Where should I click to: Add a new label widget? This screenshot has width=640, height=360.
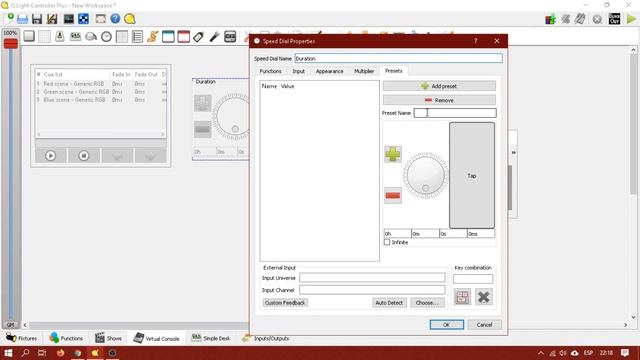click(x=199, y=36)
